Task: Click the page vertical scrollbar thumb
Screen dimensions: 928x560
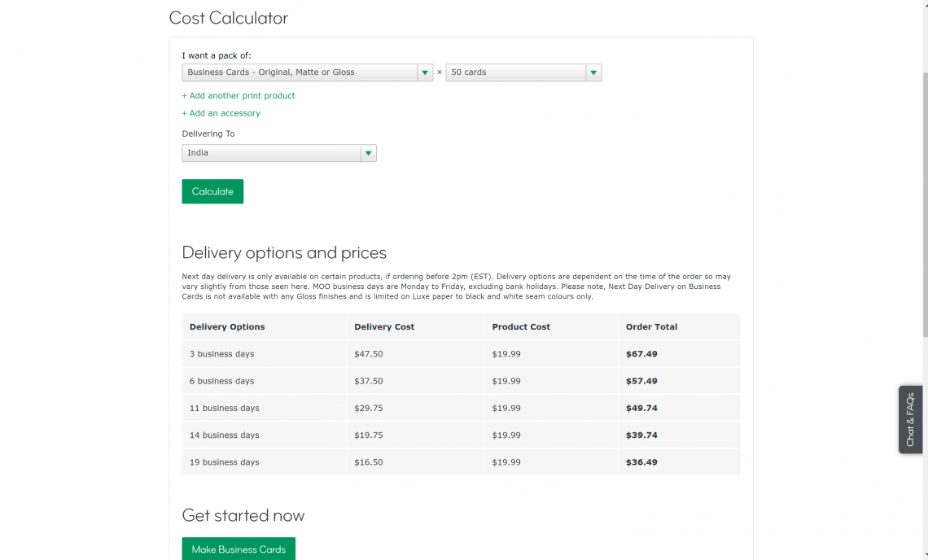Action: [925, 204]
